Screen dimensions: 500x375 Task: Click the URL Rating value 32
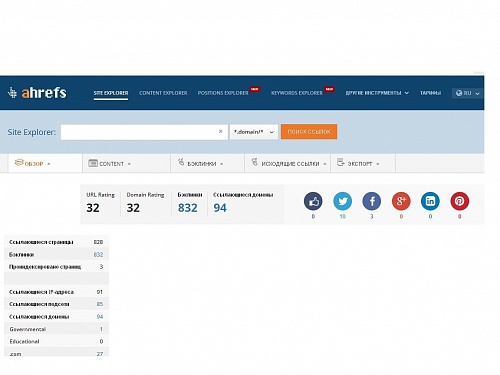[x=93, y=208]
